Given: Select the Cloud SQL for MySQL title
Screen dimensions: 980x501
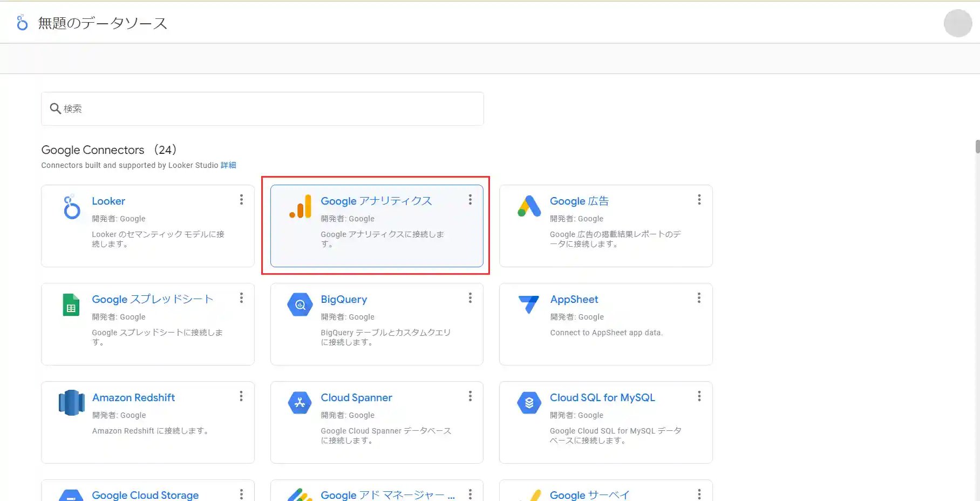Looking at the screenshot, I should (x=602, y=397).
